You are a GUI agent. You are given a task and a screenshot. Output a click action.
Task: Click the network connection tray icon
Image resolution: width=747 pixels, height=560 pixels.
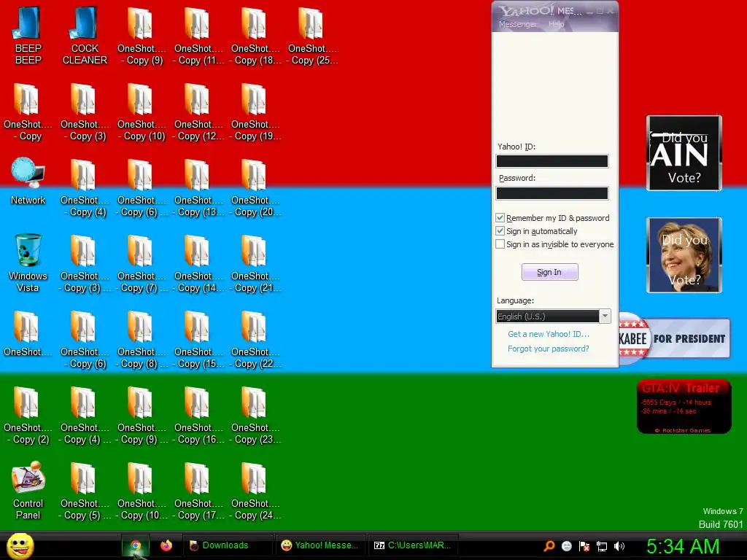(x=602, y=546)
